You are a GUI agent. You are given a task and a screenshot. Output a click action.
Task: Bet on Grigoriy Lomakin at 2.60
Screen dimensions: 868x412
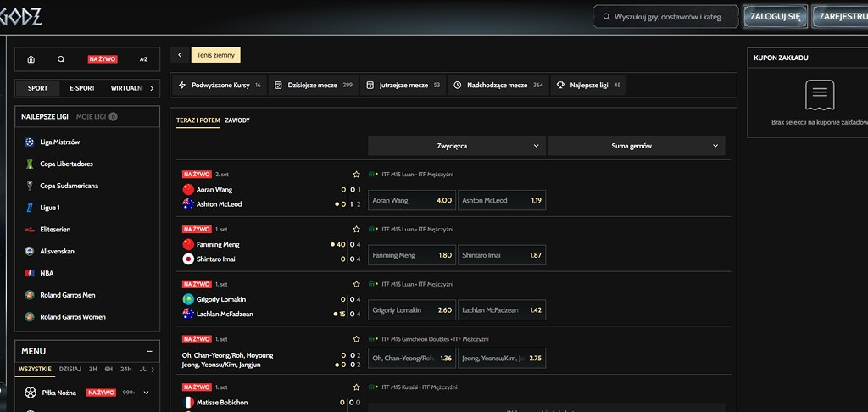click(x=412, y=310)
